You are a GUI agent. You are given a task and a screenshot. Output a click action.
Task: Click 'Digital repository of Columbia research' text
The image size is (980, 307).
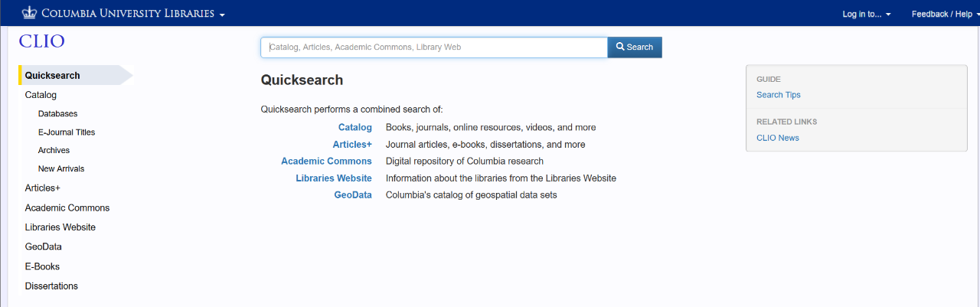[465, 161]
